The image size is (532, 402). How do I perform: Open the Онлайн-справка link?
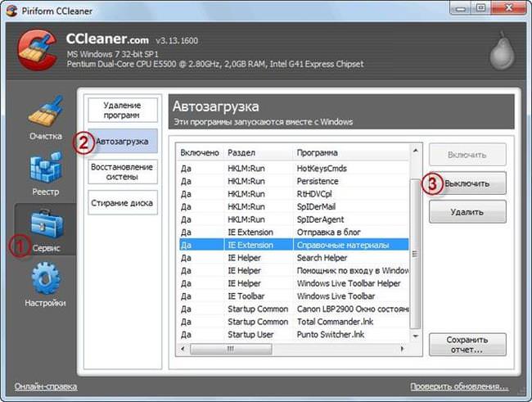[x=46, y=386]
